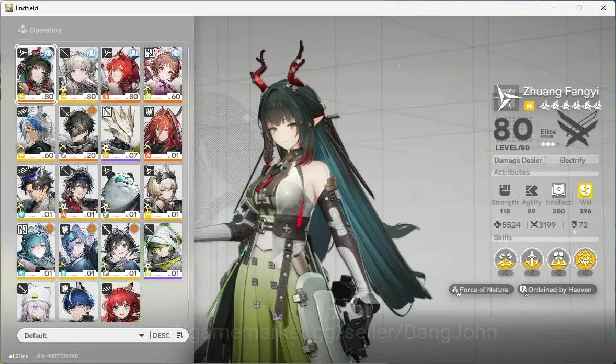
Task: Select the pale blonde-haired operator level 80
Action: (78, 74)
